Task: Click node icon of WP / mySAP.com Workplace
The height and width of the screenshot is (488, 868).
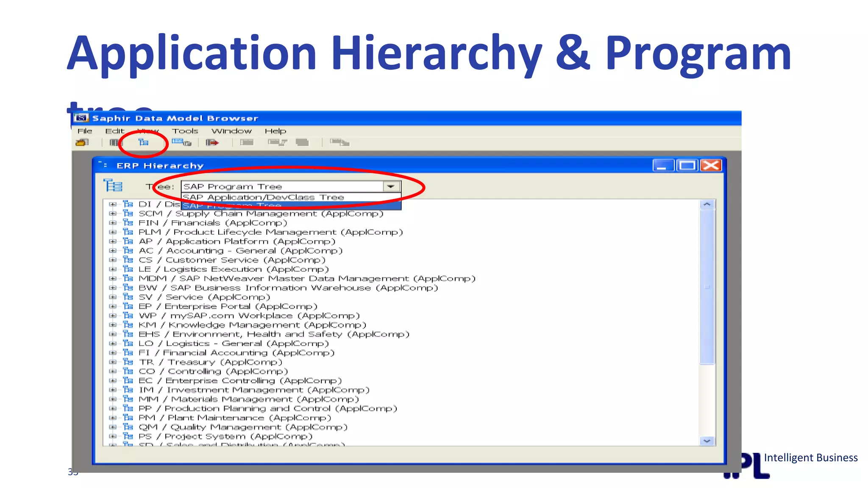Action: pyautogui.click(x=128, y=316)
